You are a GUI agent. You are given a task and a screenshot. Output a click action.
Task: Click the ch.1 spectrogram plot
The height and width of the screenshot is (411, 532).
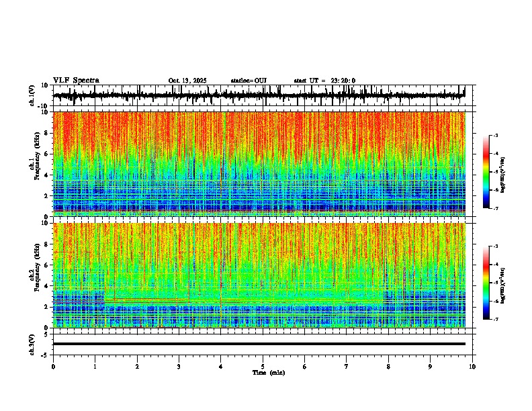pos(259,164)
